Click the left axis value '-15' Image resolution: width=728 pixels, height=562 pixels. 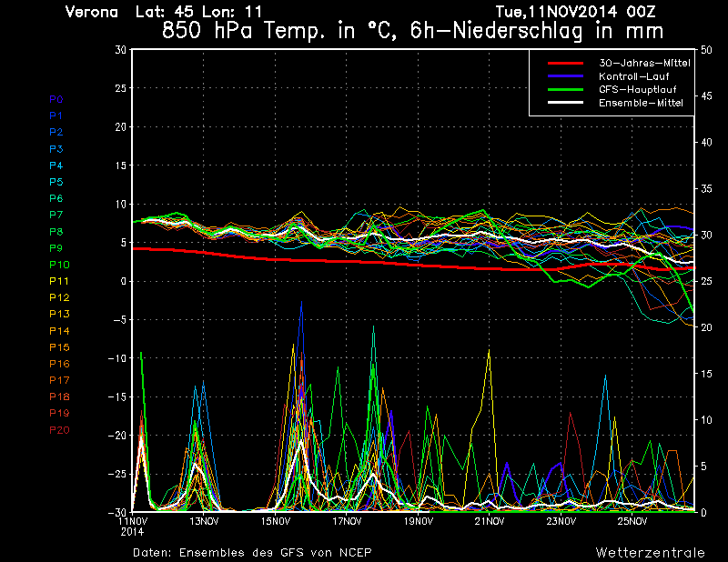click(x=116, y=397)
